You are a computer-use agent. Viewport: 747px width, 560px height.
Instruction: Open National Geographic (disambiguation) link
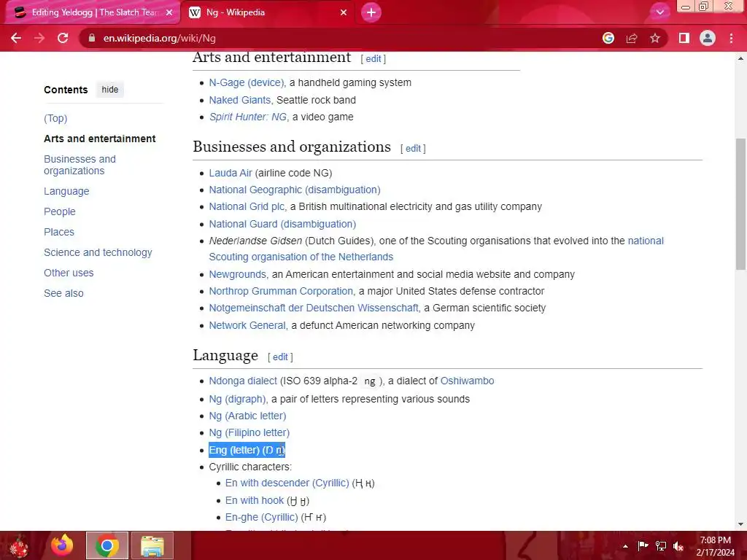click(x=295, y=190)
